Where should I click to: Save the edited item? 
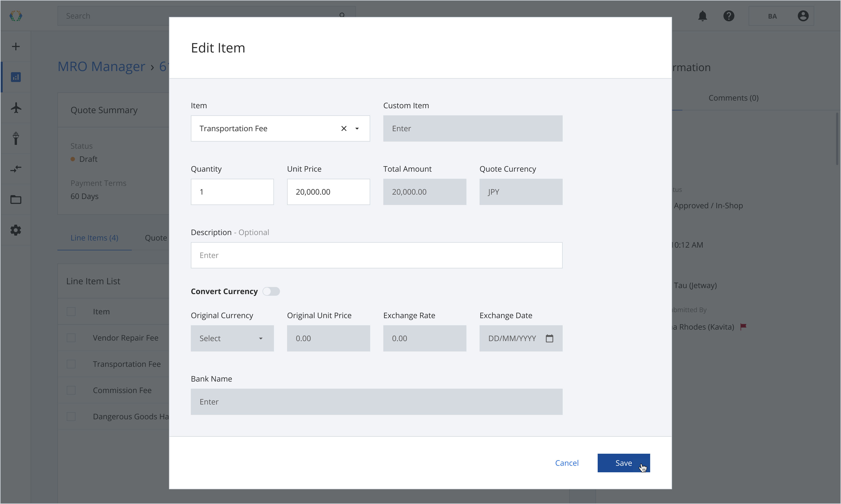pyautogui.click(x=624, y=463)
